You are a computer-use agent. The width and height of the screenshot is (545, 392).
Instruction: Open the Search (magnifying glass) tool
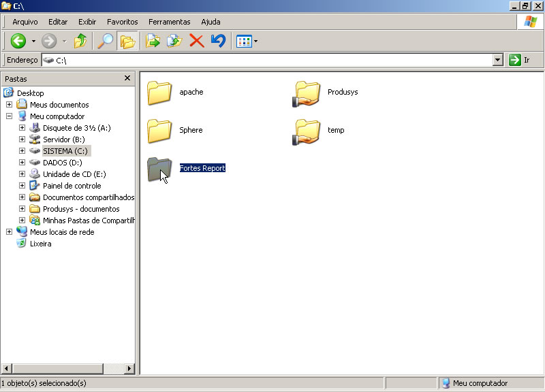(x=104, y=41)
